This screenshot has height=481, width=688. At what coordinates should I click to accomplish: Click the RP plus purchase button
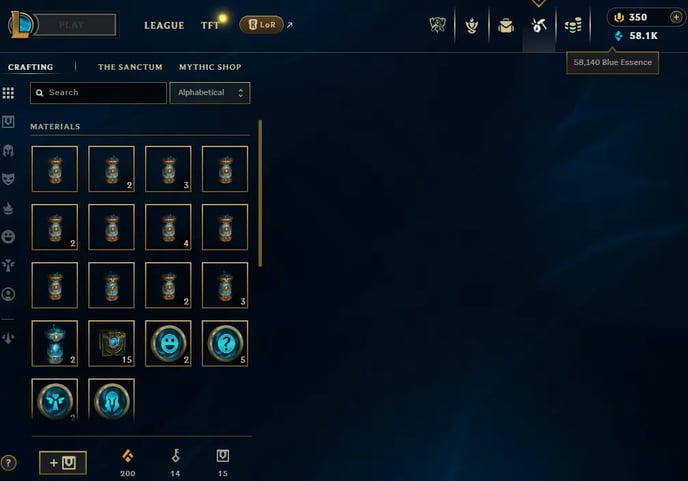(x=676, y=17)
